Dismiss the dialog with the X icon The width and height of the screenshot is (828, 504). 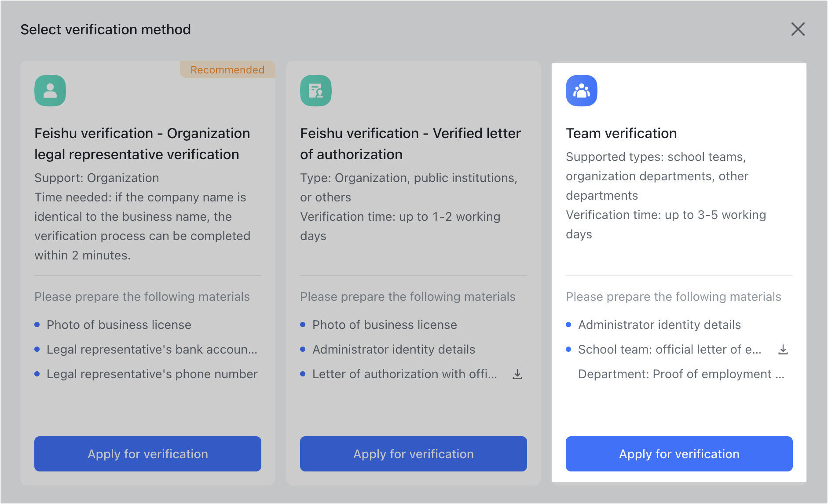click(798, 29)
